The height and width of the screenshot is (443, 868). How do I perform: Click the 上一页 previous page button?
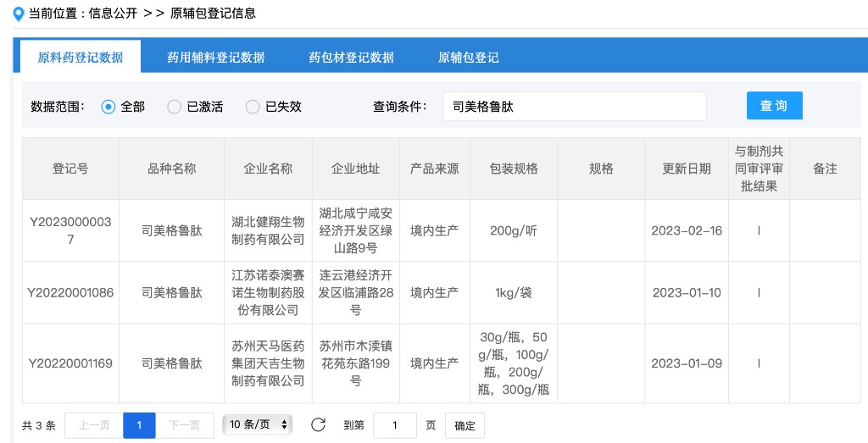pos(93,425)
